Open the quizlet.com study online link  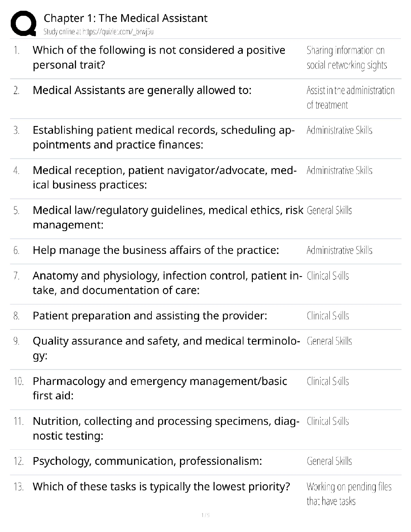click(98, 32)
